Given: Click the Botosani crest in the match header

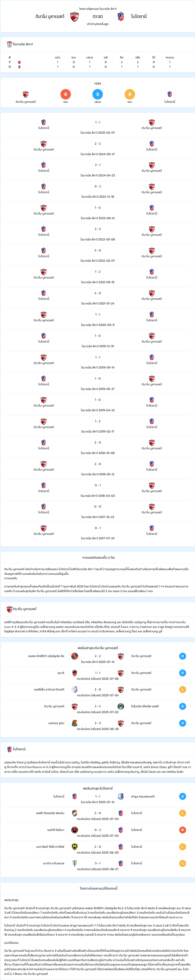Looking at the screenshot, I should pos(121,17).
